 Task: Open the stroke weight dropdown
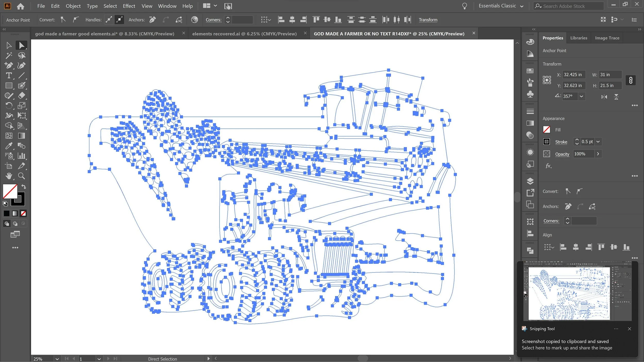click(598, 142)
